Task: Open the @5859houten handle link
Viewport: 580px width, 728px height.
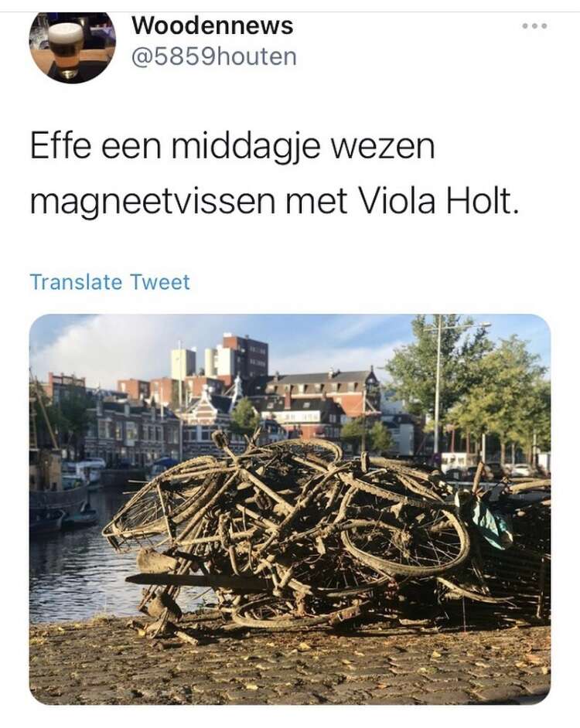Action: point(214,56)
